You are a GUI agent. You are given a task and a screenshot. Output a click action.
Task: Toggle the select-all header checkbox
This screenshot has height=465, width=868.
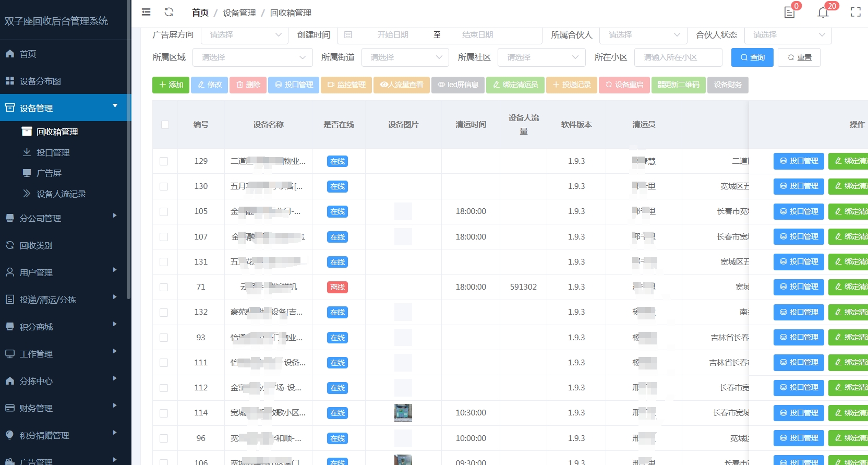pos(165,125)
